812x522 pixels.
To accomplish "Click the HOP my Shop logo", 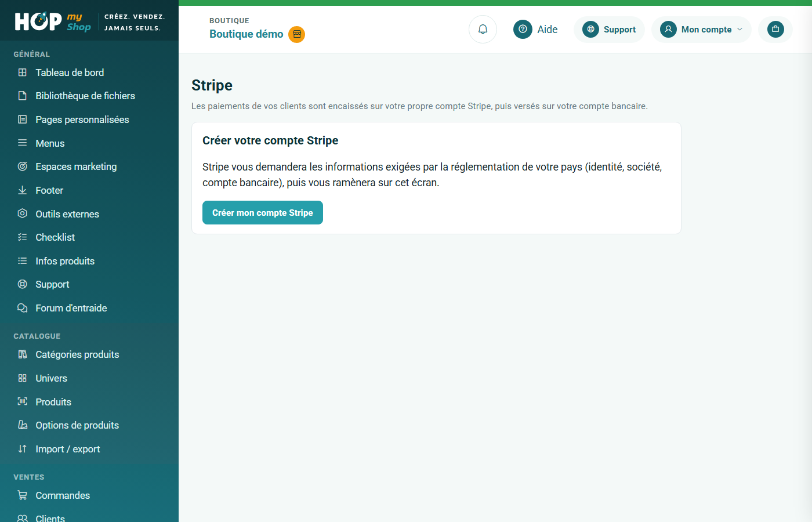I will coord(53,22).
